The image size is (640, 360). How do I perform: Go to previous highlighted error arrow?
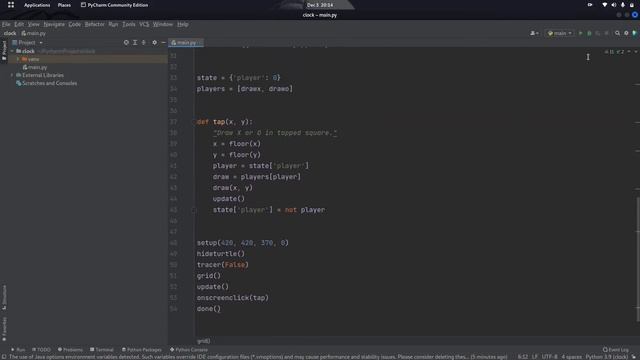point(629,52)
